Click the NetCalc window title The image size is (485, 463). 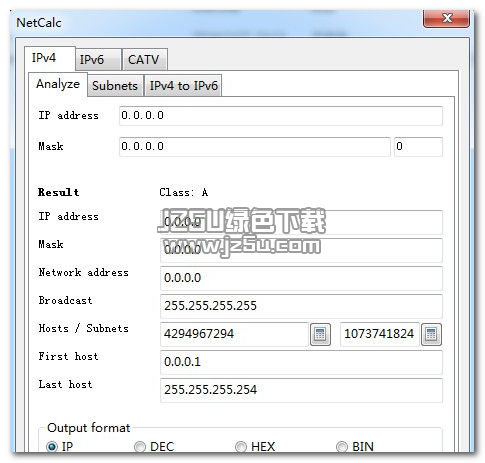(39, 23)
